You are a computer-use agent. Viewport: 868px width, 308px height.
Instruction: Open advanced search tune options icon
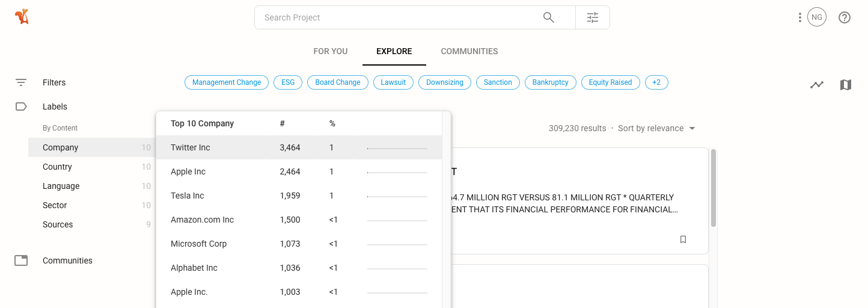pyautogui.click(x=593, y=17)
